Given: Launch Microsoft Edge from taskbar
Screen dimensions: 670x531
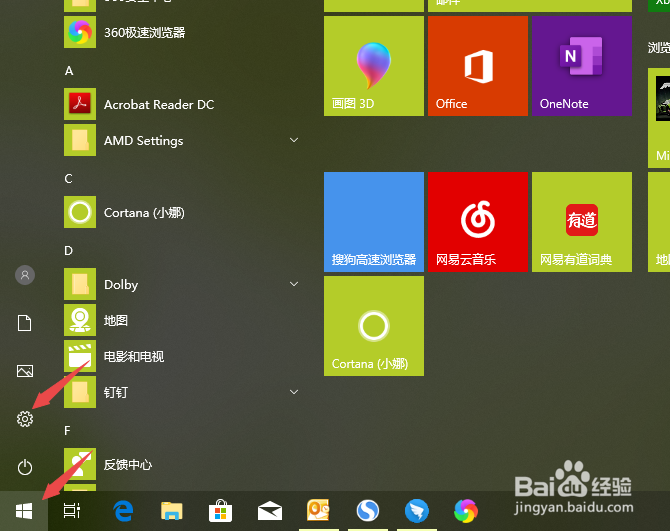Looking at the screenshot, I should [123, 510].
